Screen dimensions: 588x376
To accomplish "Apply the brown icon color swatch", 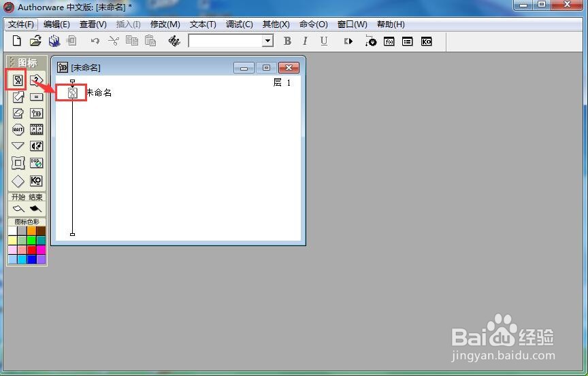I will pos(41,230).
